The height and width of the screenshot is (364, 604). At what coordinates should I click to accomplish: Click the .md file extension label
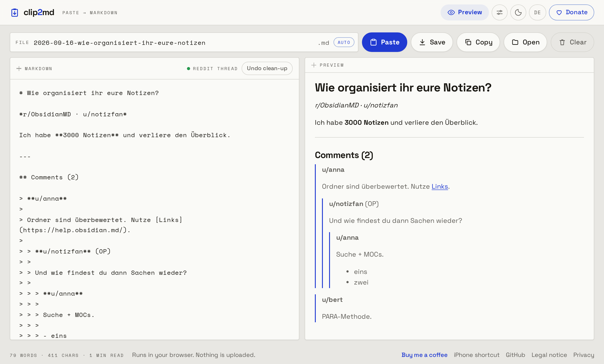(324, 43)
